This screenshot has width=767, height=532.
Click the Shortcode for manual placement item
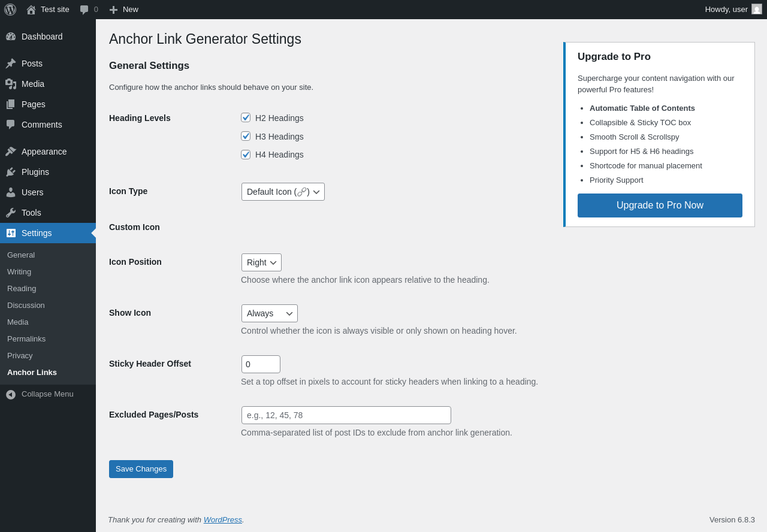646,166
